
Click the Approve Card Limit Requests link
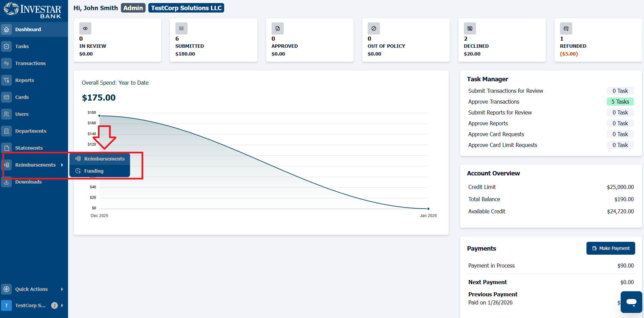coord(502,145)
